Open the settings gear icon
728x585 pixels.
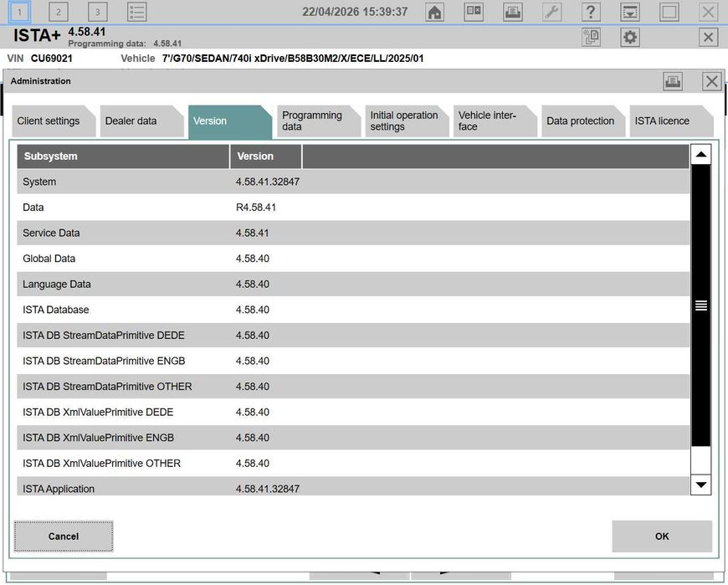click(630, 37)
